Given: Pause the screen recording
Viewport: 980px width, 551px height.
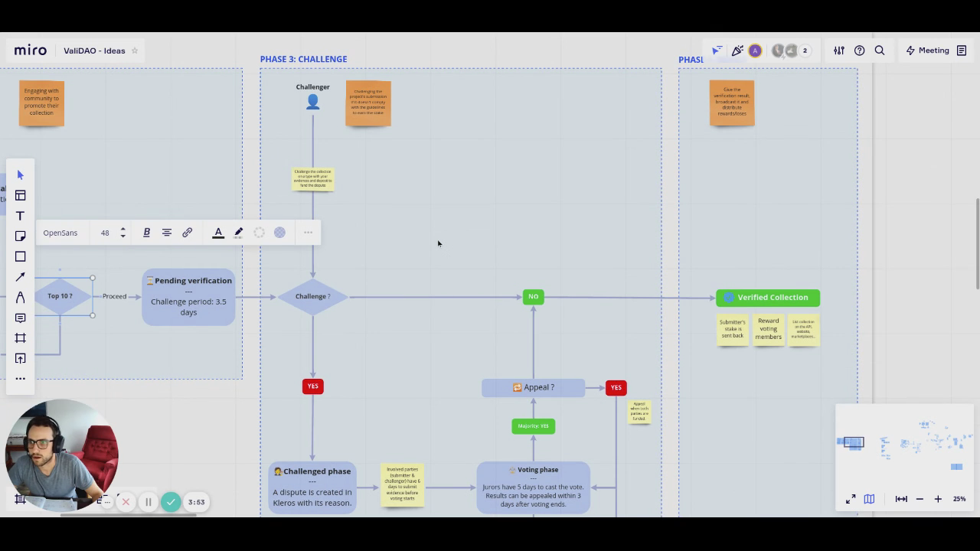Looking at the screenshot, I should tap(149, 502).
